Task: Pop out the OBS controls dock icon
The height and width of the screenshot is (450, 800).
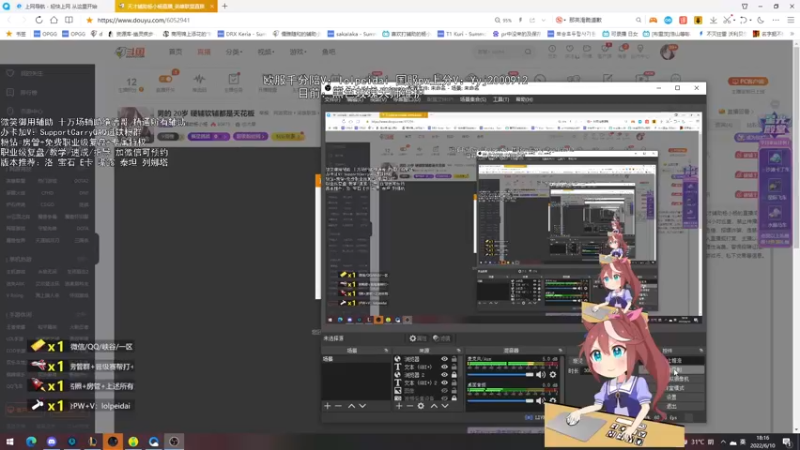Action: pos(701,351)
